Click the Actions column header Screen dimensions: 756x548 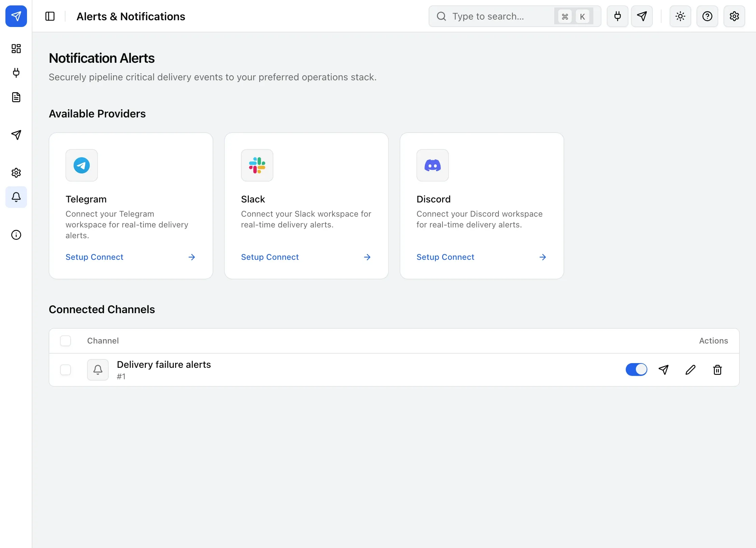pos(713,341)
